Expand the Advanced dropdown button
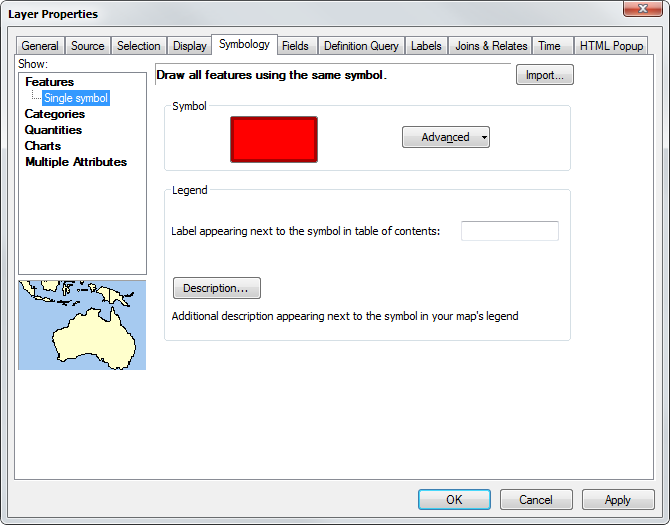 [446, 137]
